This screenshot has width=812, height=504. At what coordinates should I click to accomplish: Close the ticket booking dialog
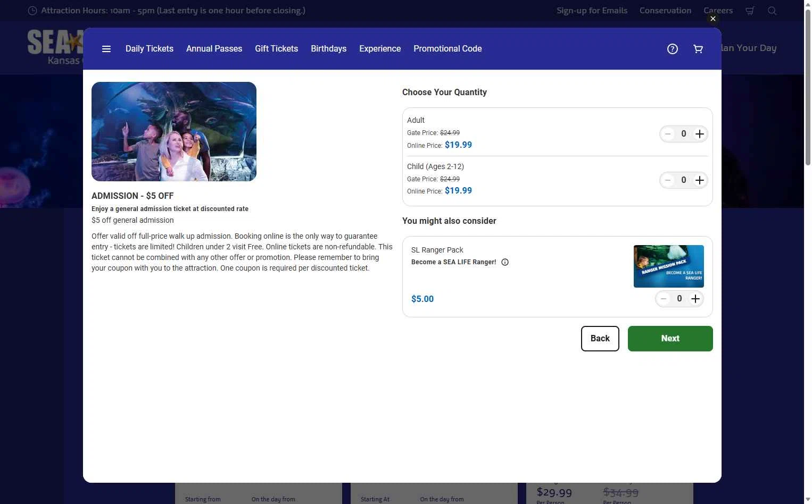pyautogui.click(x=713, y=19)
